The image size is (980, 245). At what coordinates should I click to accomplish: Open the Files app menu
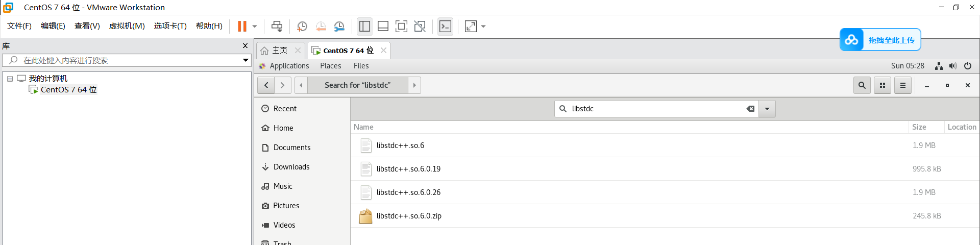point(361,66)
